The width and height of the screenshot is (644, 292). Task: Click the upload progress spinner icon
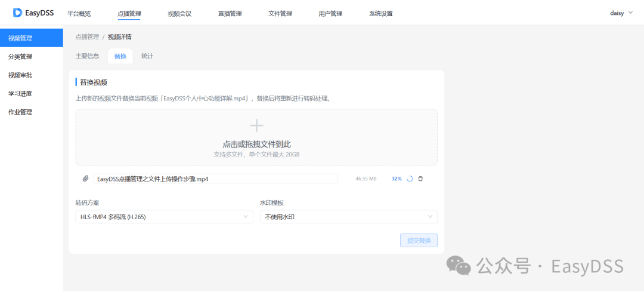(410, 179)
